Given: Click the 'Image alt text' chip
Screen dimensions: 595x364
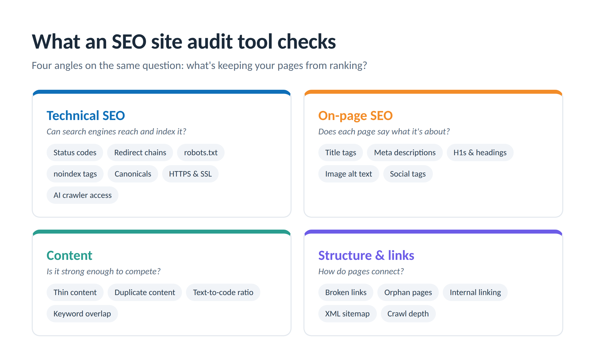Looking at the screenshot, I should coord(349,174).
